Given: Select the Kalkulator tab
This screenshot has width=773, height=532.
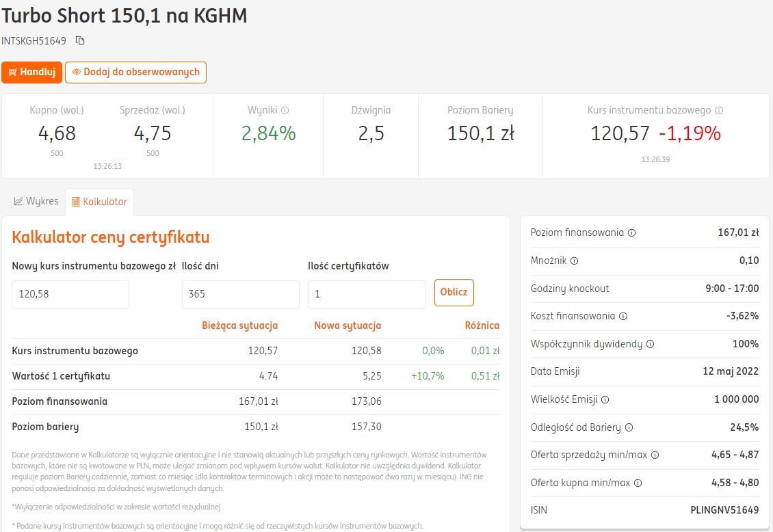Looking at the screenshot, I should (x=99, y=202).
